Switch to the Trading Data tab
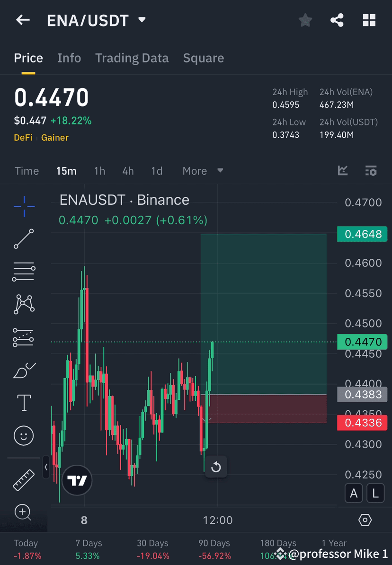Viewport: 392px width, 565px height. tap(132, 58)
